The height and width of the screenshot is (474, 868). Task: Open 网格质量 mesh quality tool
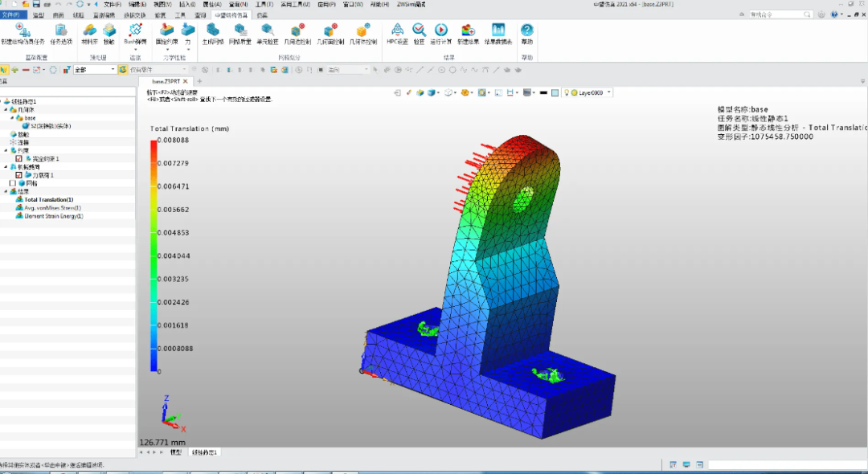click(240, 34)
